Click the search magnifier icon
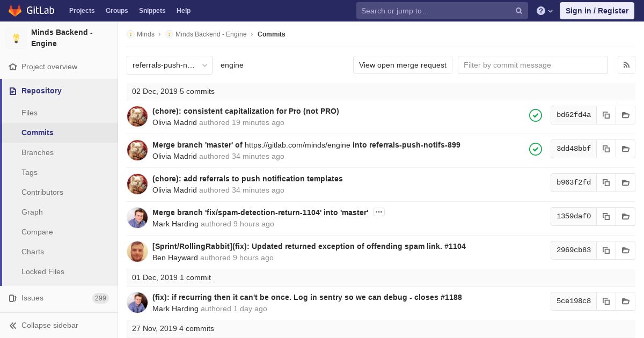The width and height of the screenshot is (644, 338). 519,11
